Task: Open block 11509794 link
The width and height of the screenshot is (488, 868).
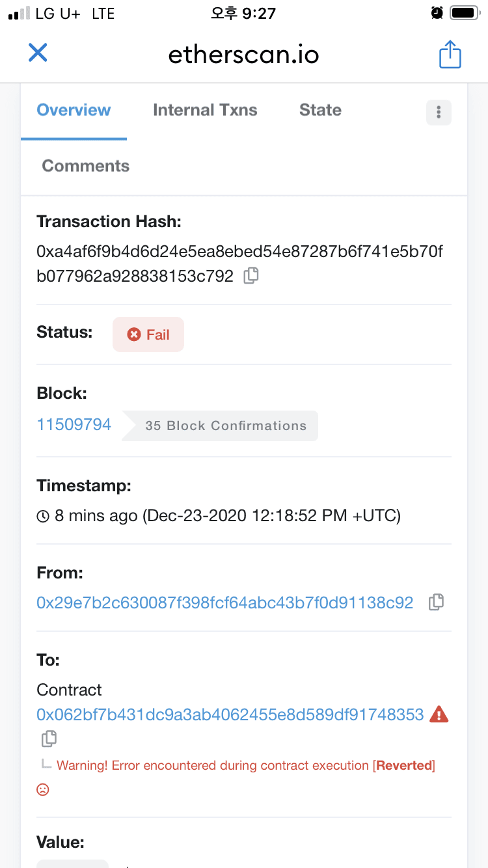Action: pos(74,425)
